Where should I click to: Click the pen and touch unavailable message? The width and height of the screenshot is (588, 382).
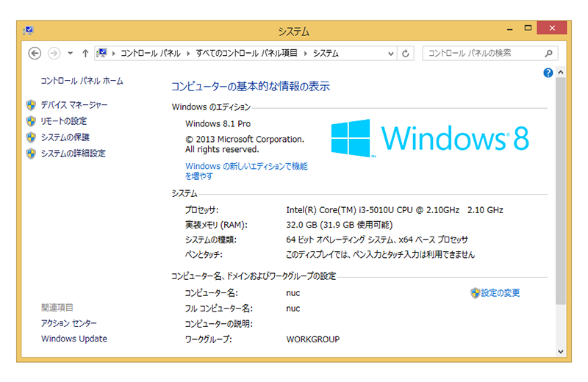pos(380,254)
